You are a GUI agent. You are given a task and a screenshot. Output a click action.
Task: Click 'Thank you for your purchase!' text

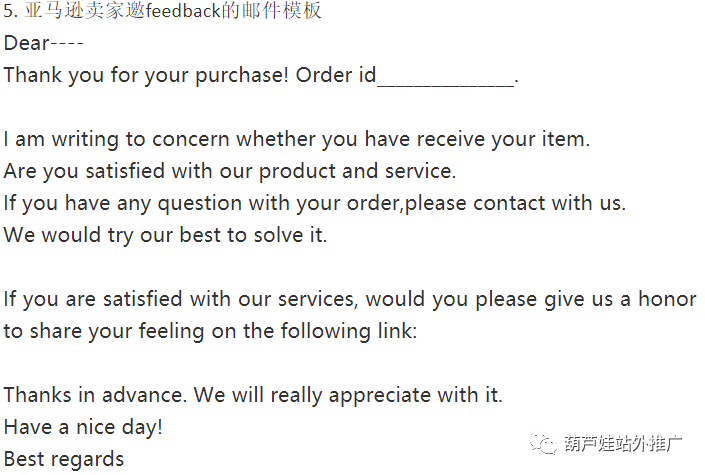click(x=146, y=75)
